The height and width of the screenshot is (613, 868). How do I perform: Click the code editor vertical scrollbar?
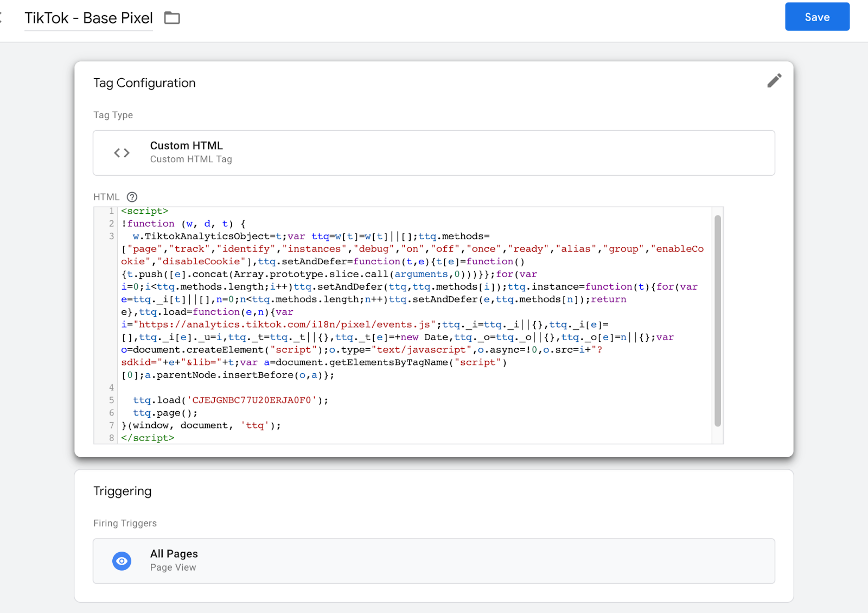(718, 320)
